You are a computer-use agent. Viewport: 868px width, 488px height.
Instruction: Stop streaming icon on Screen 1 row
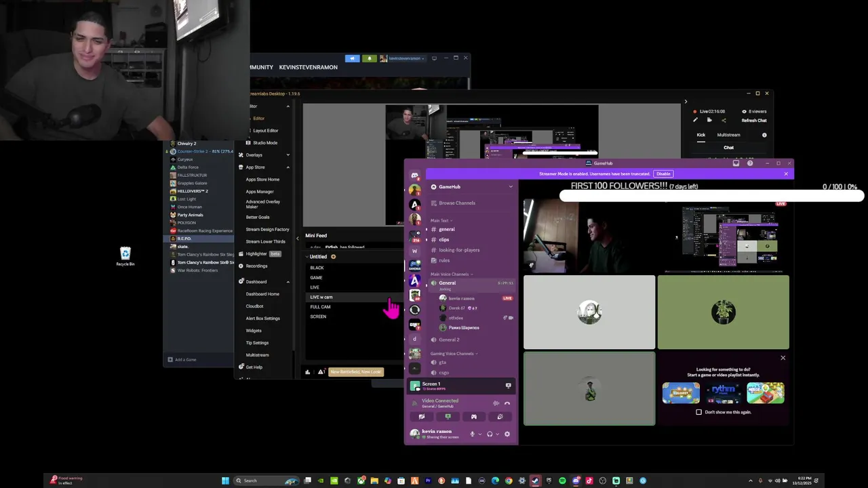508,386
